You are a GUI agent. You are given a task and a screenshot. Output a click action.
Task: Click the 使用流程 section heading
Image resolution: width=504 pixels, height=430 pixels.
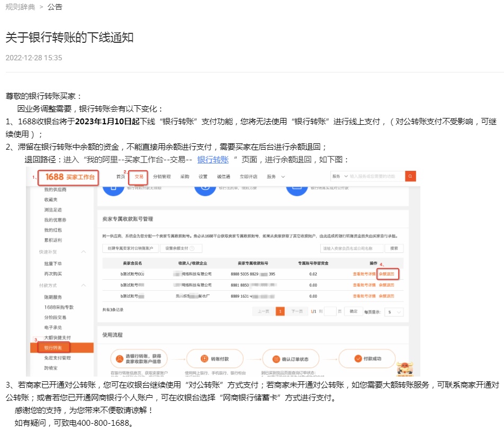(x=112, y=335)
